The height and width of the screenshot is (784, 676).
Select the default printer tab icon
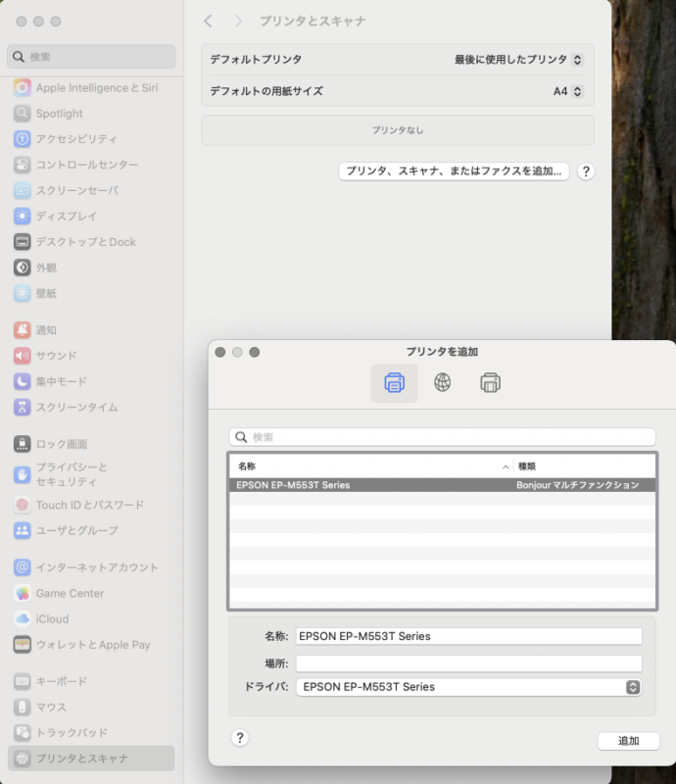[x=394, y=383]
